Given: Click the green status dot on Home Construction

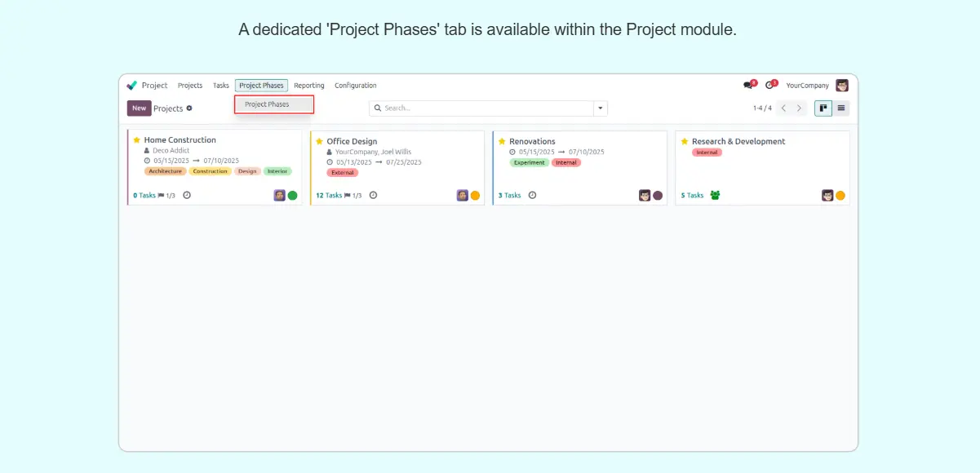Looking at the screenshot, I should click(292, 196).
